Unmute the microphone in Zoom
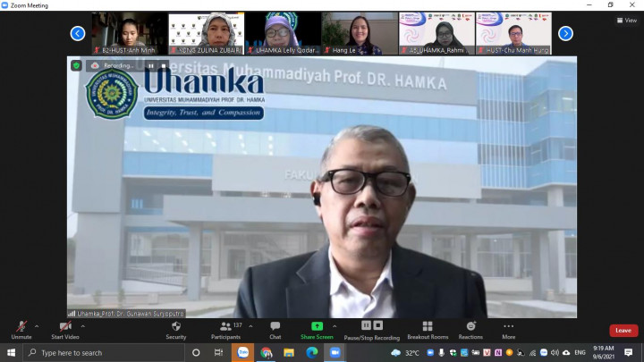Image resolution: width=644 pixels, height=362 pixels. pos(21,331)
